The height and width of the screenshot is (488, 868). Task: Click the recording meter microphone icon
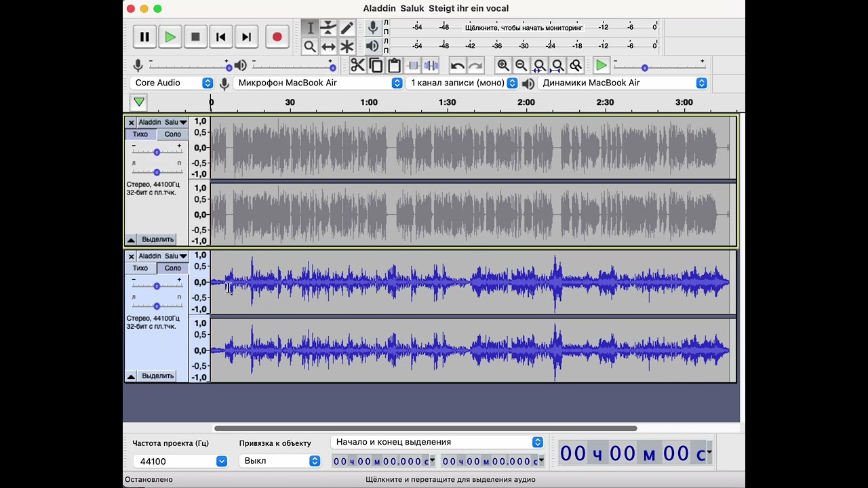coord(372,28)
